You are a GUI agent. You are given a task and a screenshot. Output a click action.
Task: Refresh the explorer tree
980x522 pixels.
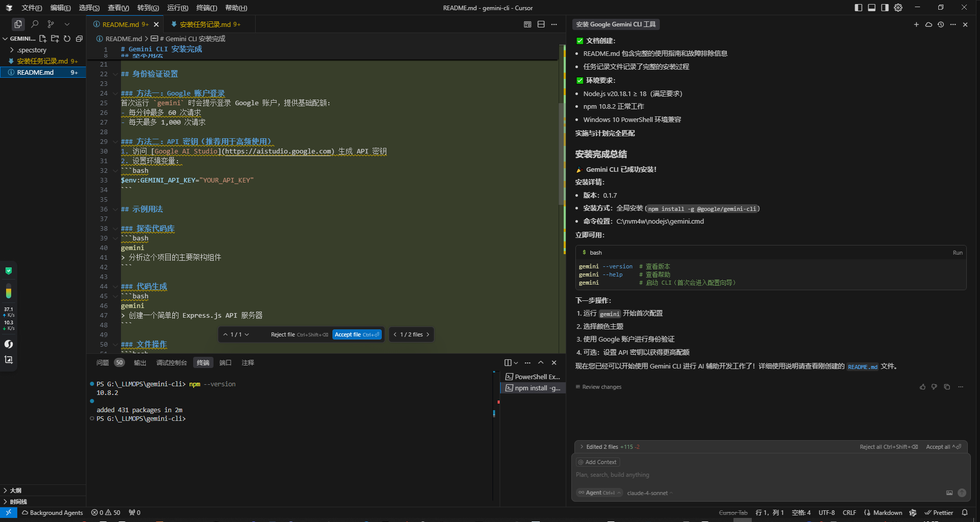click(x=67, y=39)
